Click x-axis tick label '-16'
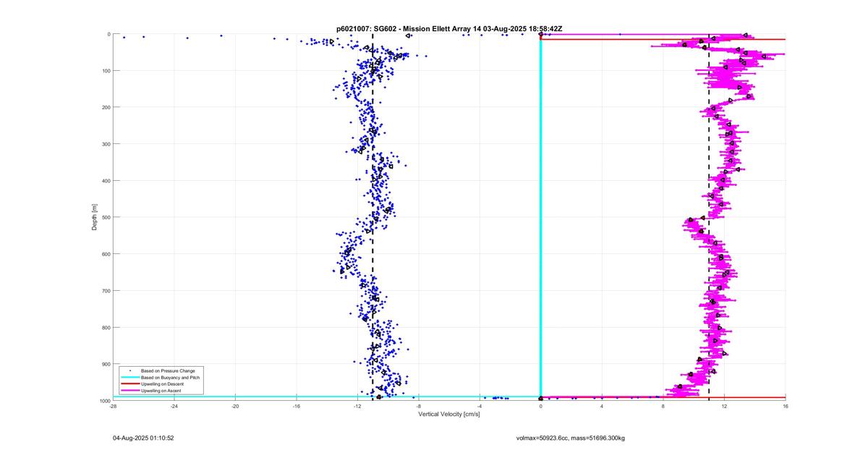This screenshot has width=868, height=450. [x=296, y=406]
